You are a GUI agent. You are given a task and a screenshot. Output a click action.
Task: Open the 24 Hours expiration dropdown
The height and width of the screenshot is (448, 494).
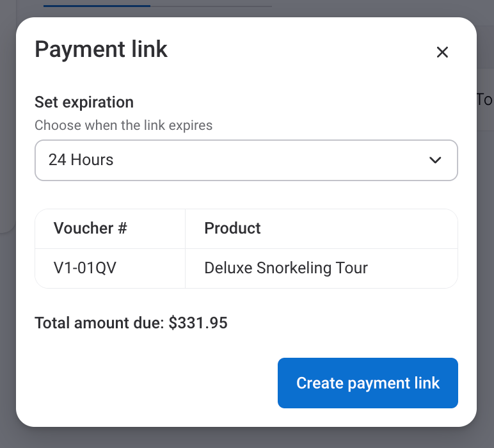pyautogui.click(x=246, y=160)
